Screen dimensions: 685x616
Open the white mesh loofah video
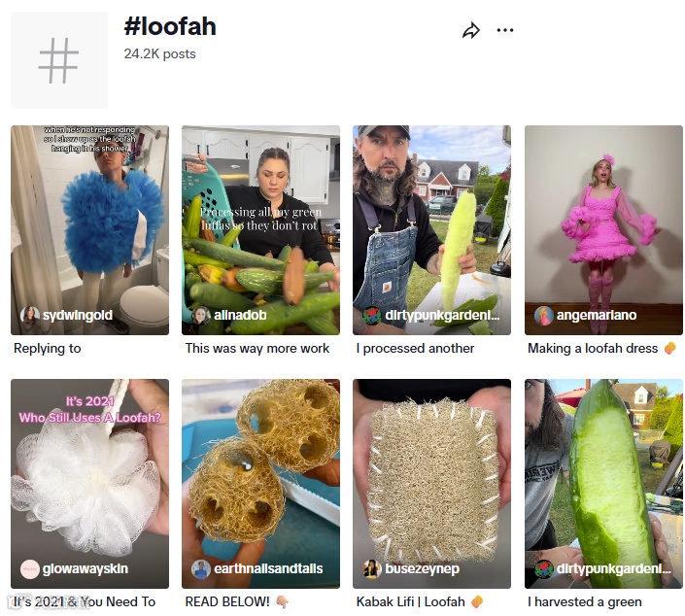(89, 484)
